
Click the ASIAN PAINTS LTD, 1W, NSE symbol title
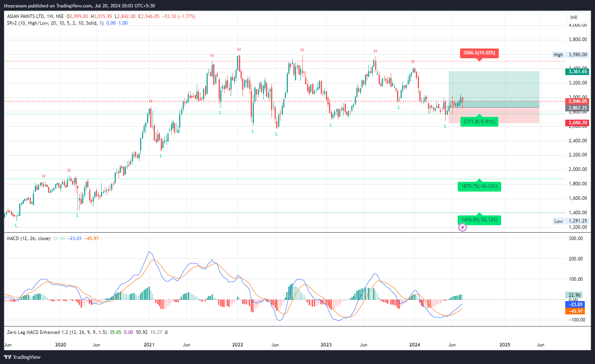pos(35,16)
